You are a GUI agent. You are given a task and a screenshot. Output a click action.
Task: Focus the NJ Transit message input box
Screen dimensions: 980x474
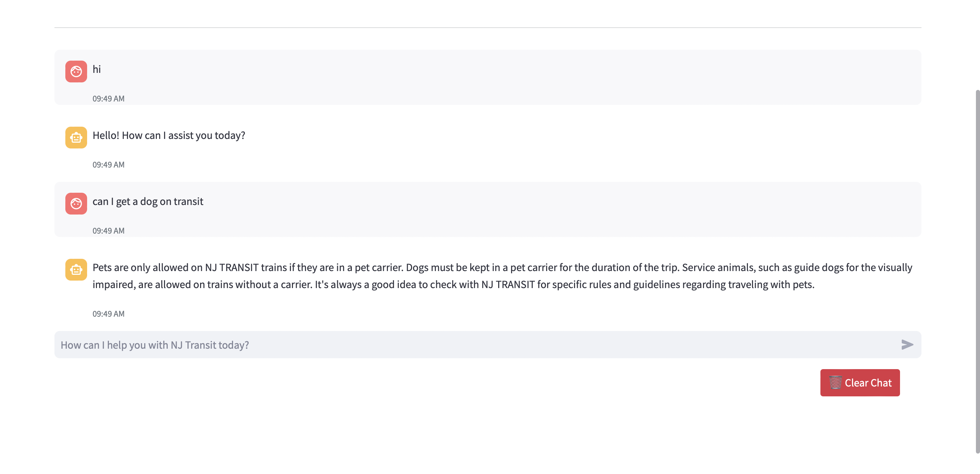click(x=476, y=345)
